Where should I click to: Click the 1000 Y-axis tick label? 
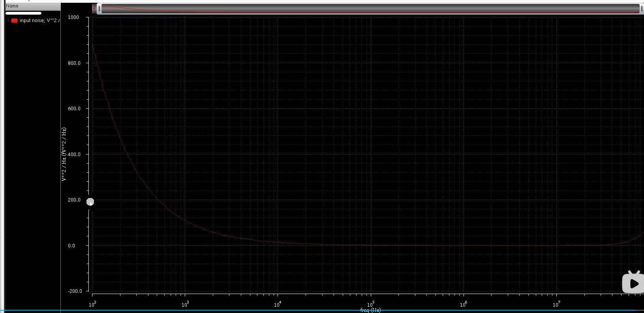[73, 17]
